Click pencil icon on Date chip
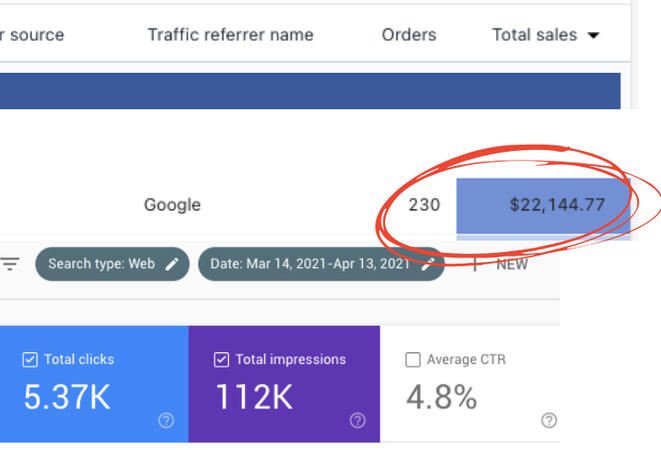This screenshot has height=450, width=661. click(x=428, y=264)
